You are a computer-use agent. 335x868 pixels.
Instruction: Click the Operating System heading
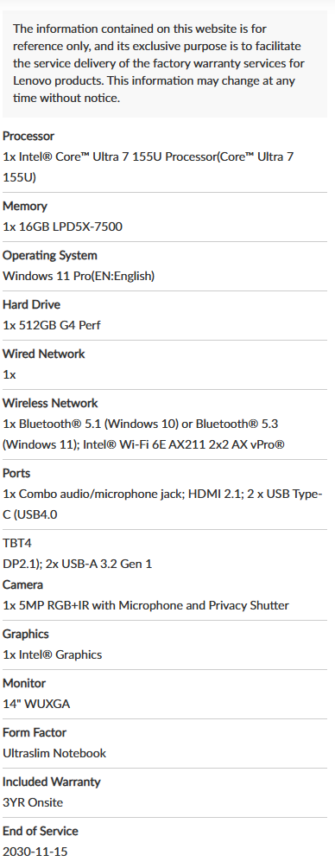click(50, 256)
